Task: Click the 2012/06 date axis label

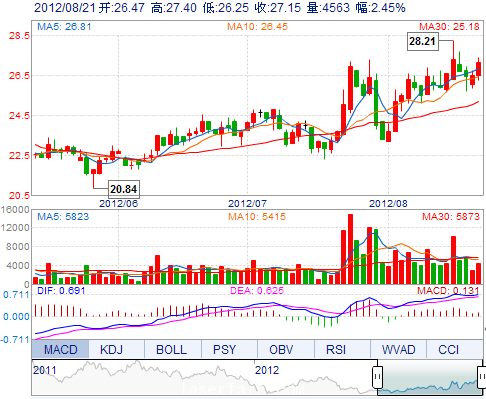Action: (x=118, y=203)
